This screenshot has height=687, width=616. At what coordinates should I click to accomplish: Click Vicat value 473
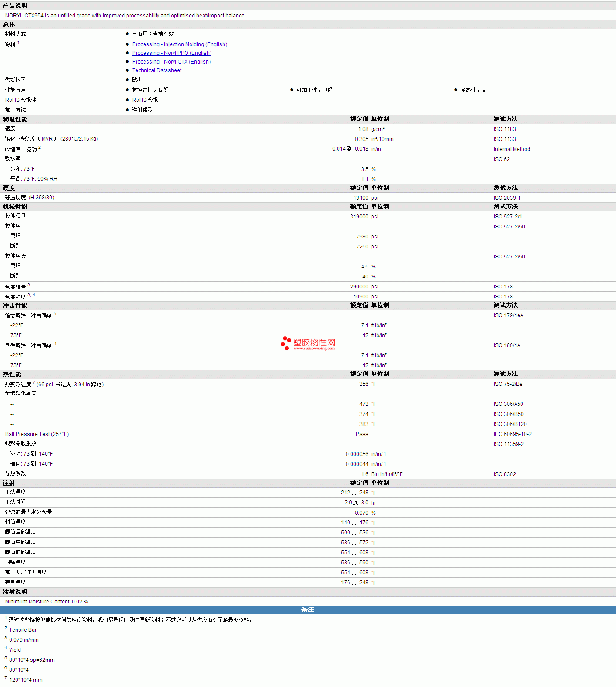364,404
